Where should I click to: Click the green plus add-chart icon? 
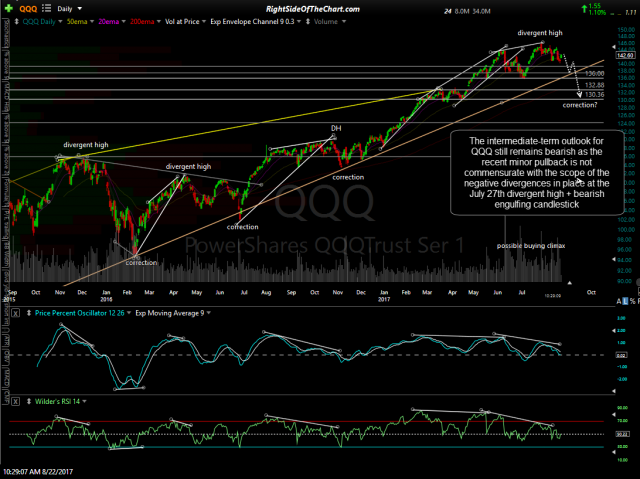[9, 8]
